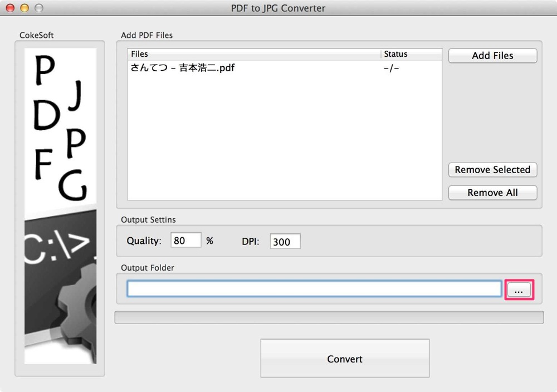
Task: Click into the Quality percentage field
Action: tap(186, 241)
